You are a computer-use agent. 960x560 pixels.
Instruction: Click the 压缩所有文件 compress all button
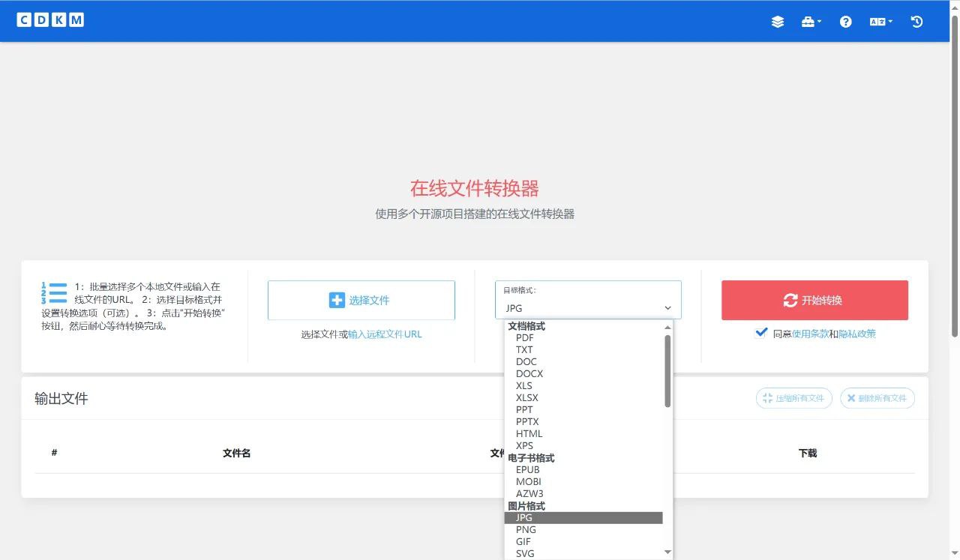793,398
